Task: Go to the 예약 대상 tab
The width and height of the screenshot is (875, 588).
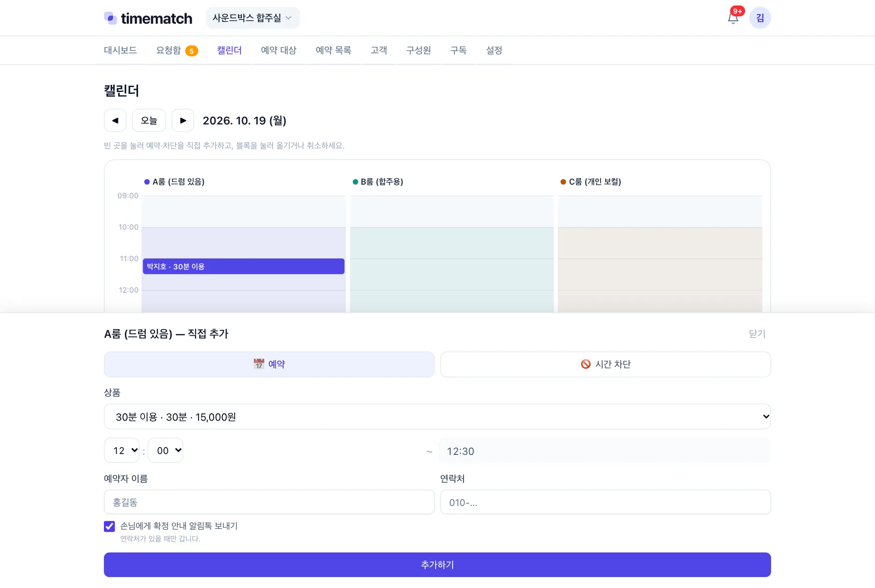Action: (278, 50)
